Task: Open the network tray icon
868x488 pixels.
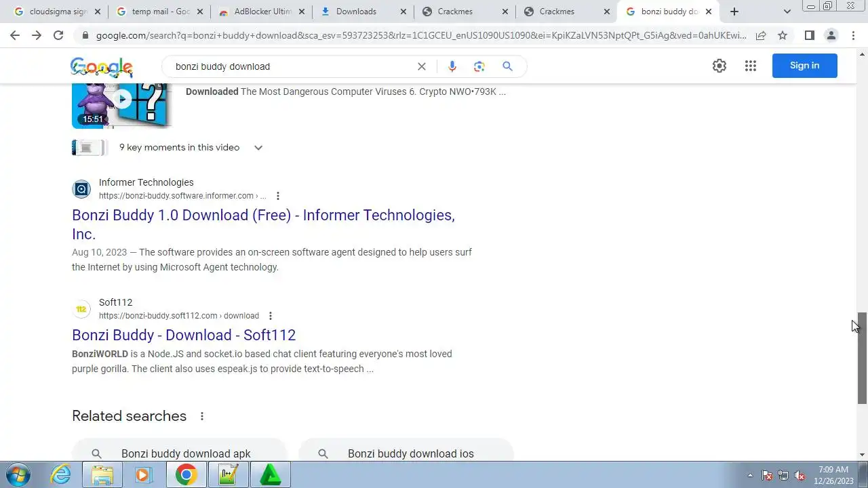Action: click(783, 475)
